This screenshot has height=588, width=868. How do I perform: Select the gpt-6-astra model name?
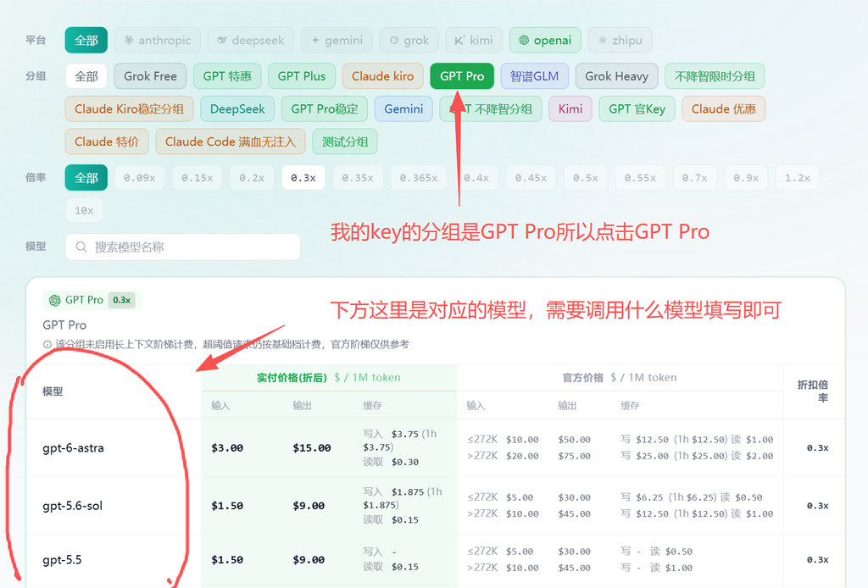[73, 448]
